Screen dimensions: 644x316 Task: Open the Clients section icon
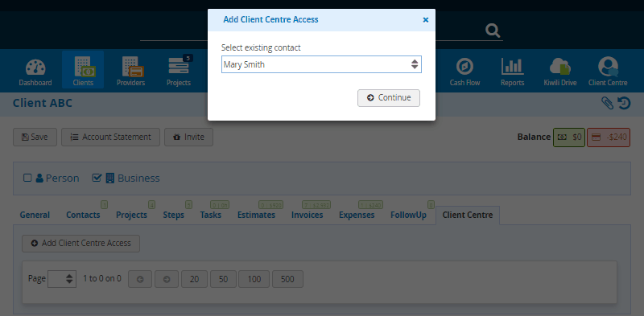[83, 70]
